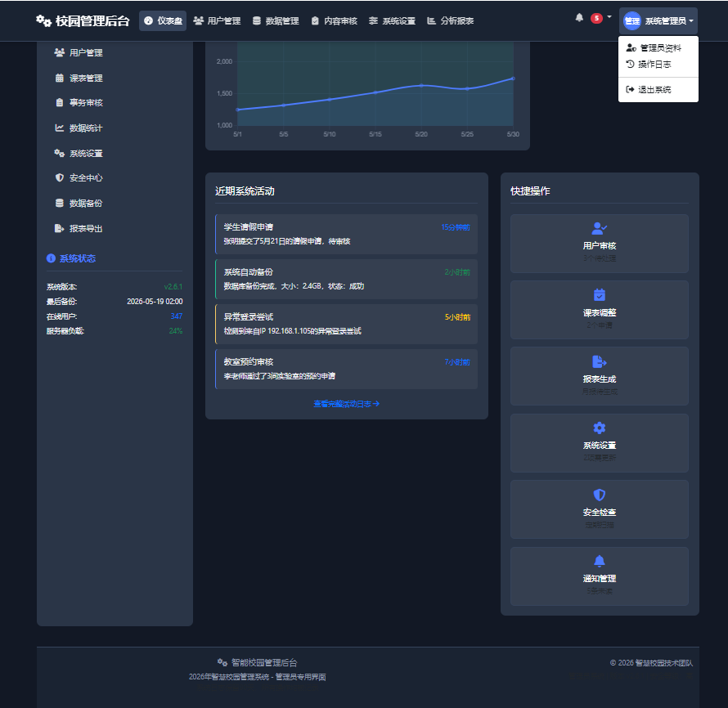The width and height of the screenshot is (728, 708).
Task: Click the shield icon on 安全检查 card
Action: point(600,495)
